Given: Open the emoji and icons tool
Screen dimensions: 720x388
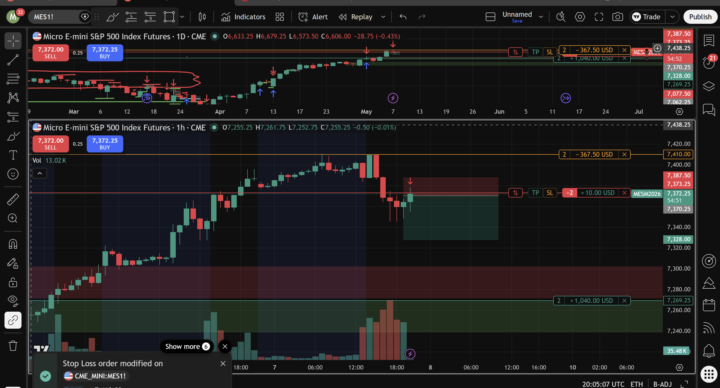Looking at the screenshot, I should click(13, 174).
